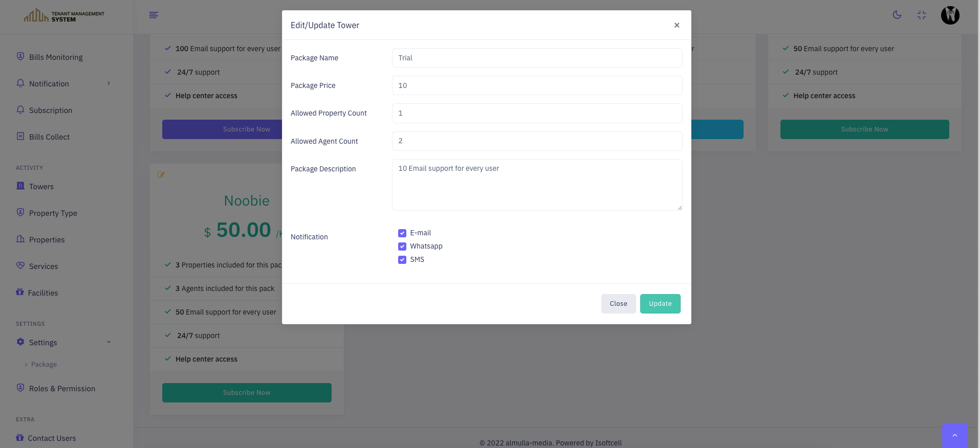This screenshot has width=980, height=448.
Task: Click the Towers sidebar icon
Action: coord(20,186)
